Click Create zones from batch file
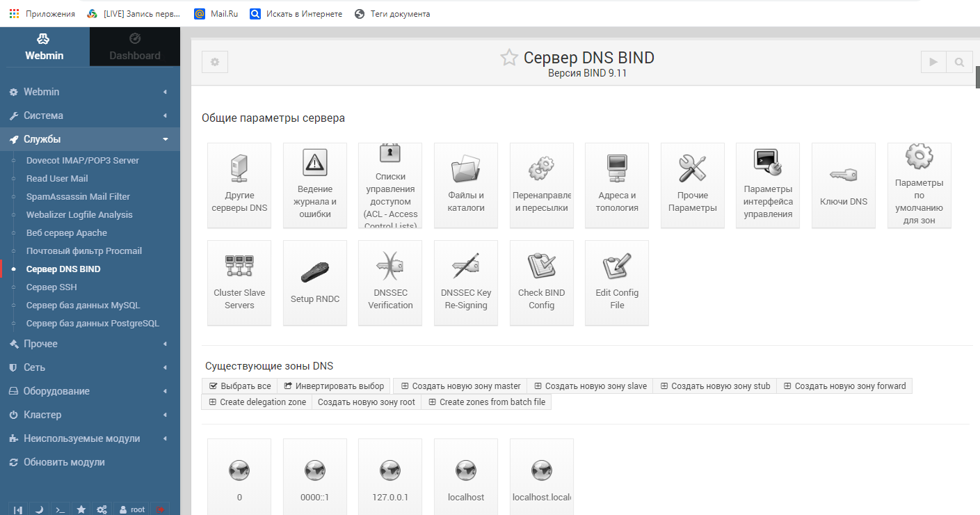980x515 pixels. (486, 402)
